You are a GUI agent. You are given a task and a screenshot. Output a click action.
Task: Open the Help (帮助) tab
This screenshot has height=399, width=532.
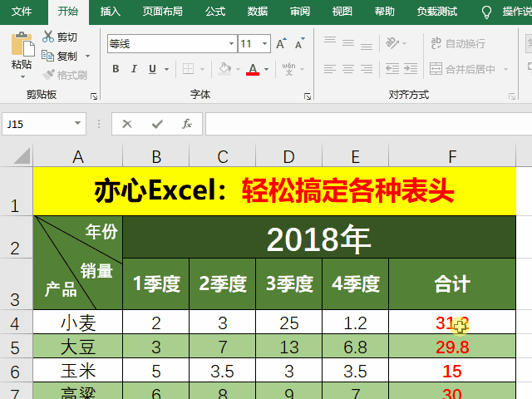coord(384,12)
